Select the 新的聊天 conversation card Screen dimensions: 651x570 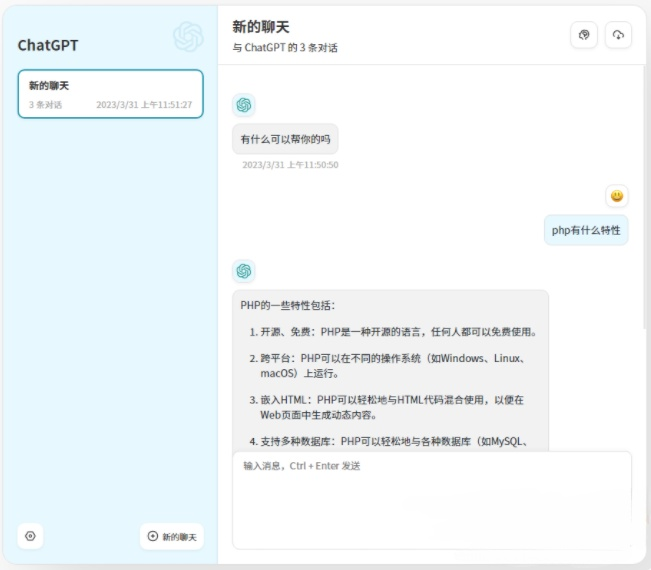coord(110,94)
